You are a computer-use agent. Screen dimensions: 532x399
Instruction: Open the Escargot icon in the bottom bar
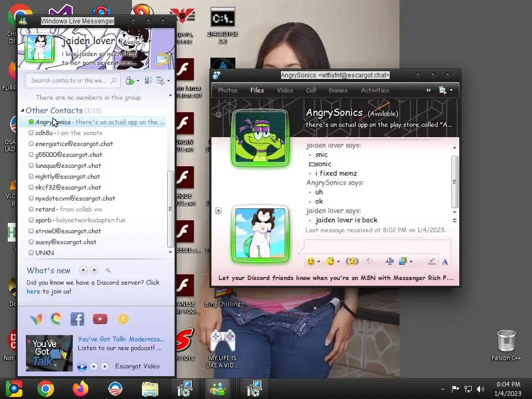[x=56, y=319]
